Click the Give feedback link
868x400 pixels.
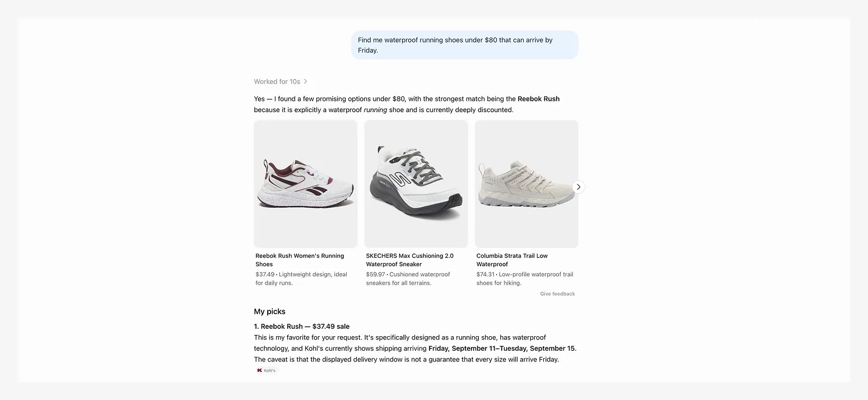click(x=557, y=294)
